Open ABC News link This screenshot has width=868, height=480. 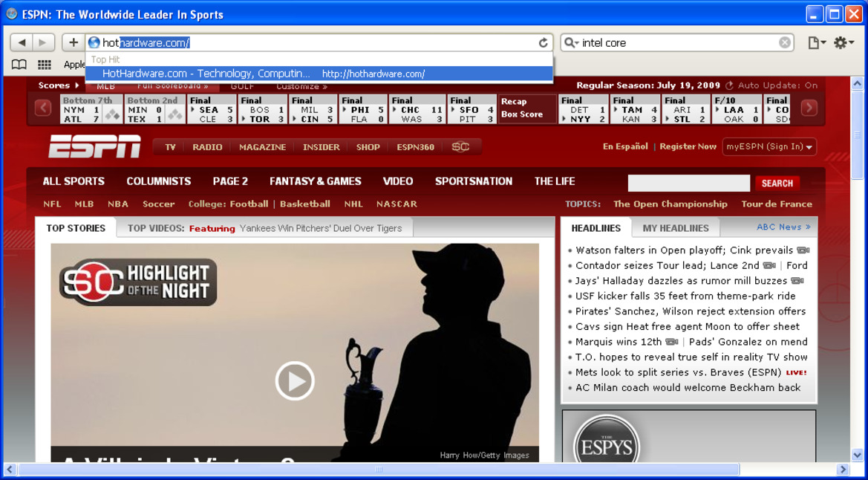point(784,227)
